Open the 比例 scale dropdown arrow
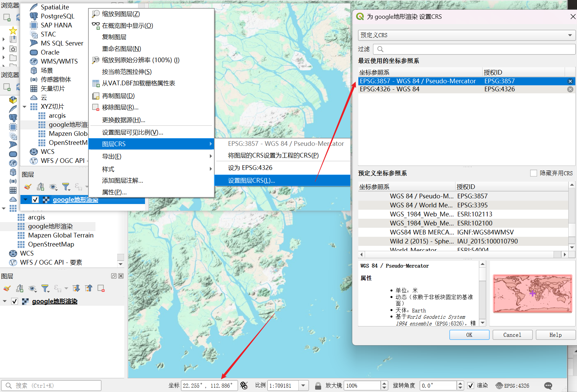Viewport: 577px width, 392px height. [303, 386]
